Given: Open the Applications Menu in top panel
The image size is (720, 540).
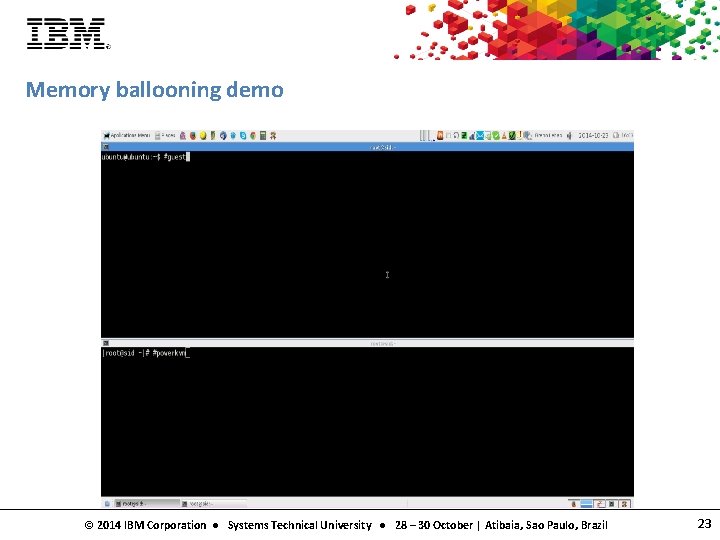Looking at the screenshot, I should pyautogui.click(x=127, y=135).
